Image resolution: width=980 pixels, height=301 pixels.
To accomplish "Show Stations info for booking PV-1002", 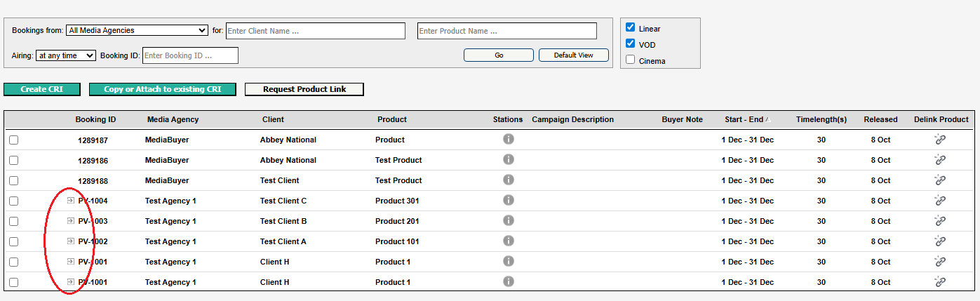I will tap(509, 241).
